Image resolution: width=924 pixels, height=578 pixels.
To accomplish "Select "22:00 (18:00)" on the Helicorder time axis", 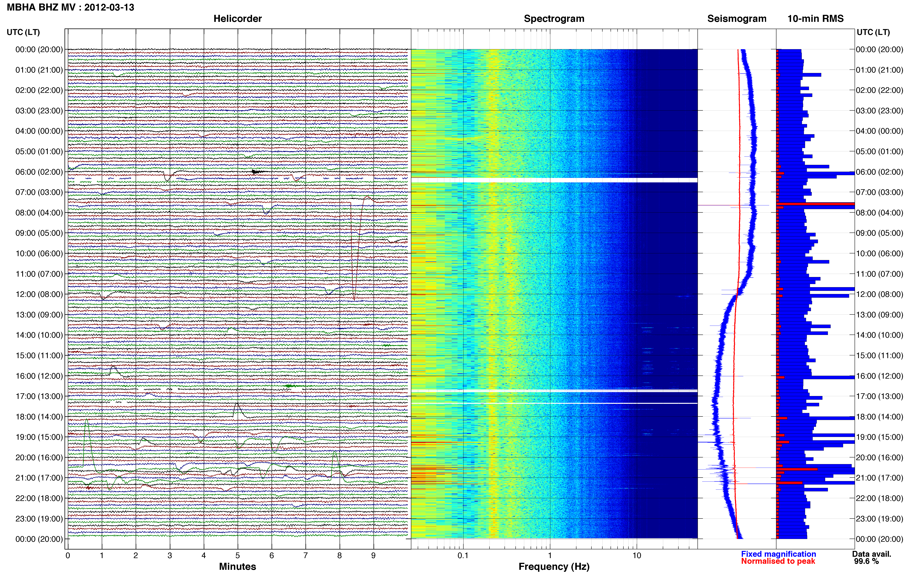I will (x=39, y=498).
